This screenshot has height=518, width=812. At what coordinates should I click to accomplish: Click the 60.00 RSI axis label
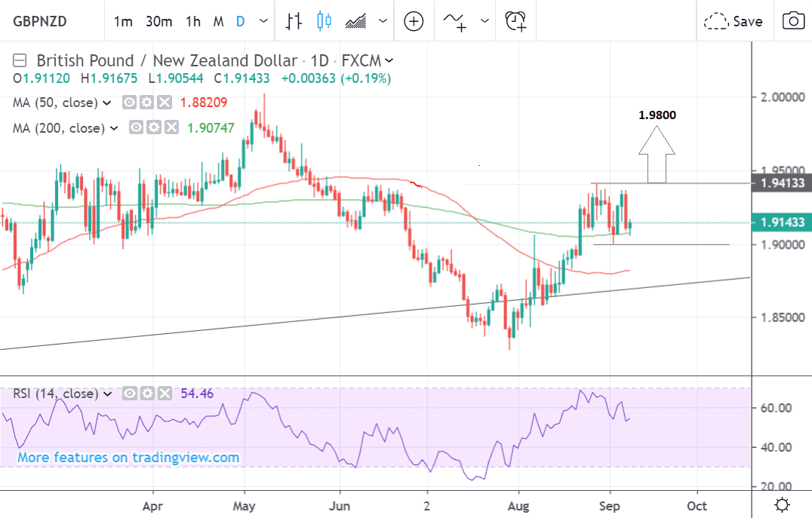776,408
